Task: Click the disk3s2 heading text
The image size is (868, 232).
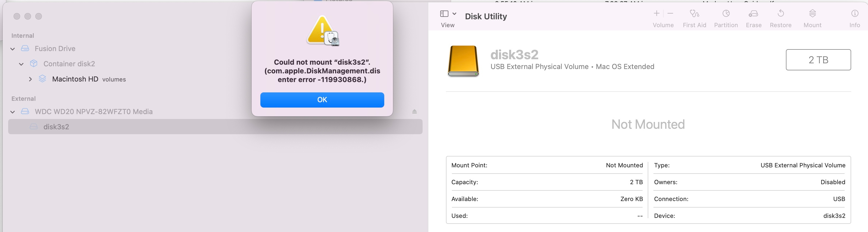Action: 514,54
